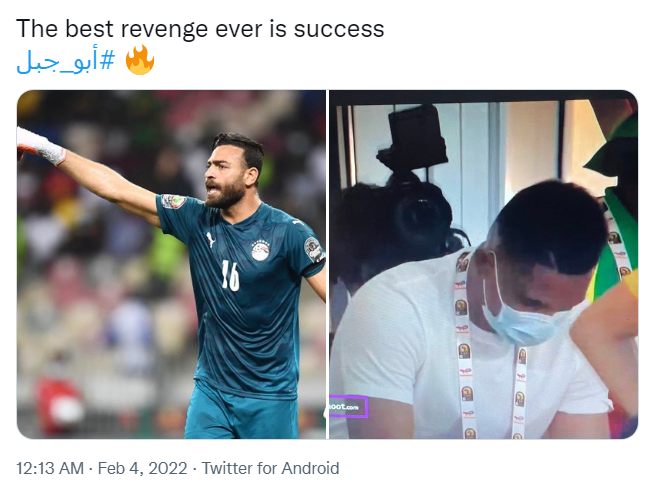Viewport: 655px width, 497px height.
Task: Click the bandaged hand in the left photo
Action: [40, 145]
